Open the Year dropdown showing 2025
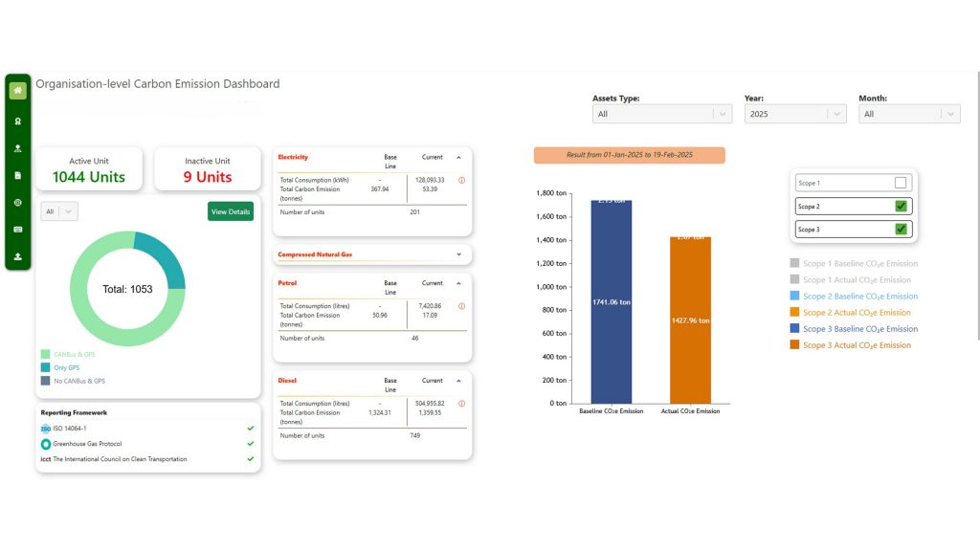980x551 pixels. tap(795, 113)
